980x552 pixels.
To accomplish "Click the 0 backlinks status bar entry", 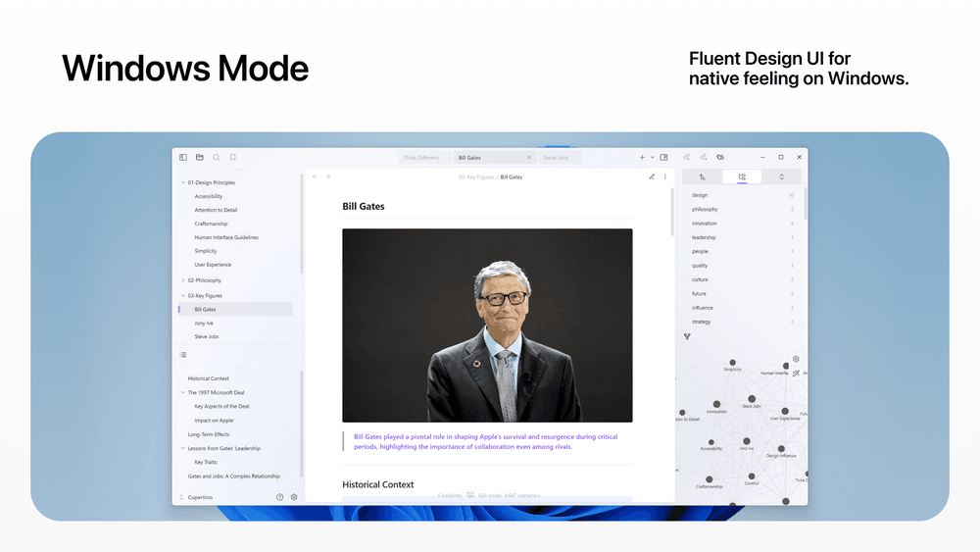I will pos(450,495).
